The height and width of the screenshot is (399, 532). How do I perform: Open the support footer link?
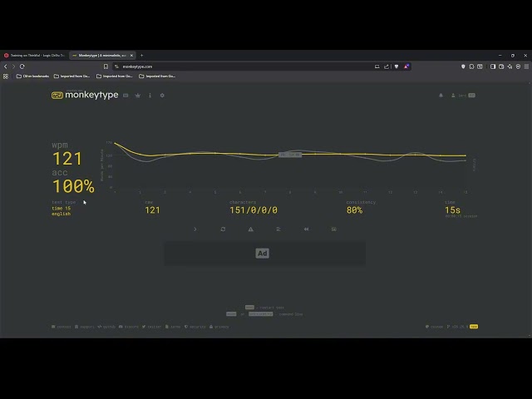84,327
